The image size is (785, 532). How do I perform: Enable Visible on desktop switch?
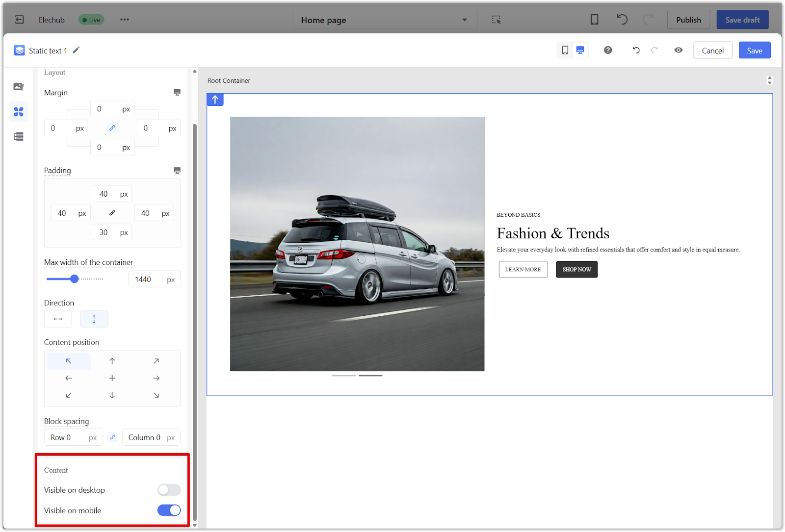[x=169, y=490]
